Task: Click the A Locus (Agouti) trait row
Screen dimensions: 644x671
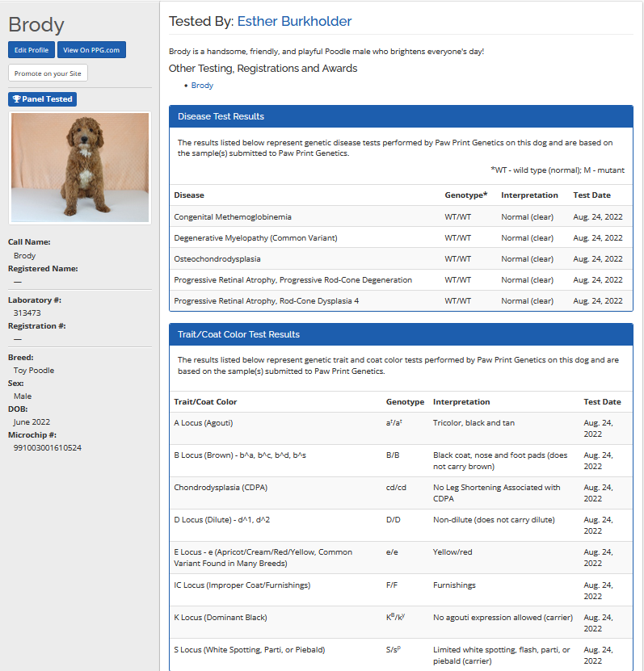Action: tap(203, 422)
